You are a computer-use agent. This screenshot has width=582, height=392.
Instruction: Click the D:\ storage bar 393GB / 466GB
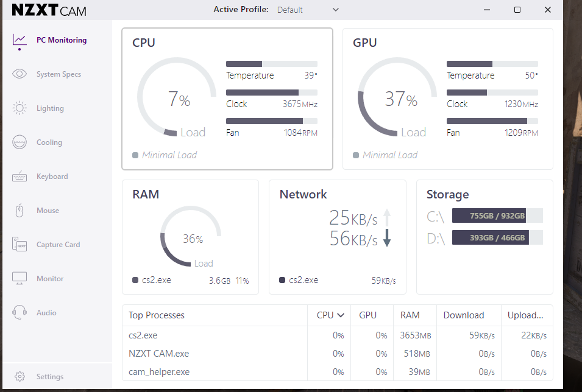pyautogui.click(x=497, y=237)
